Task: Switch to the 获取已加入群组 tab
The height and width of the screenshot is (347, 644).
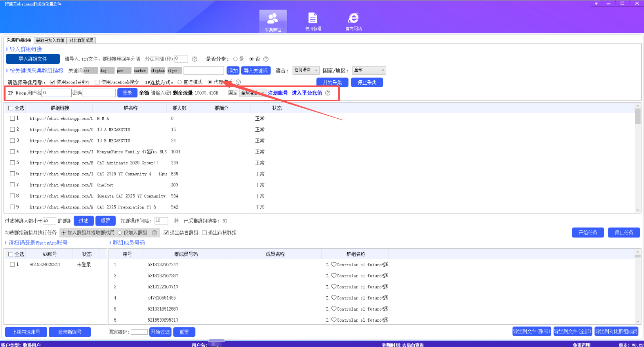Action: pos(50,40)
